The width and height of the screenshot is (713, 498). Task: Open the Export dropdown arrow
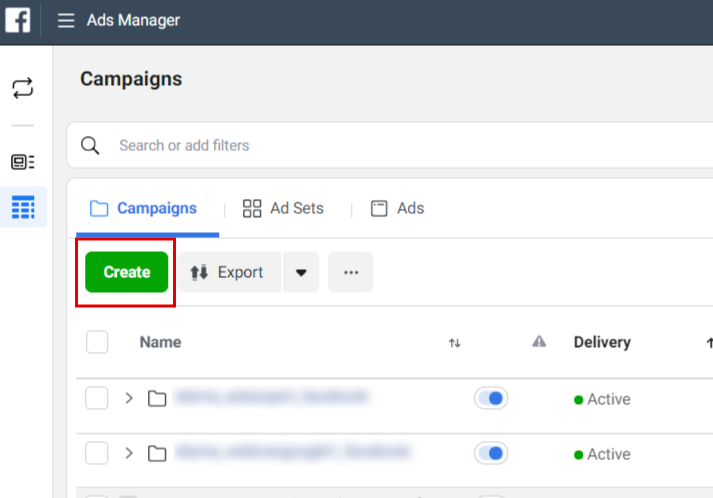point(301,272)
